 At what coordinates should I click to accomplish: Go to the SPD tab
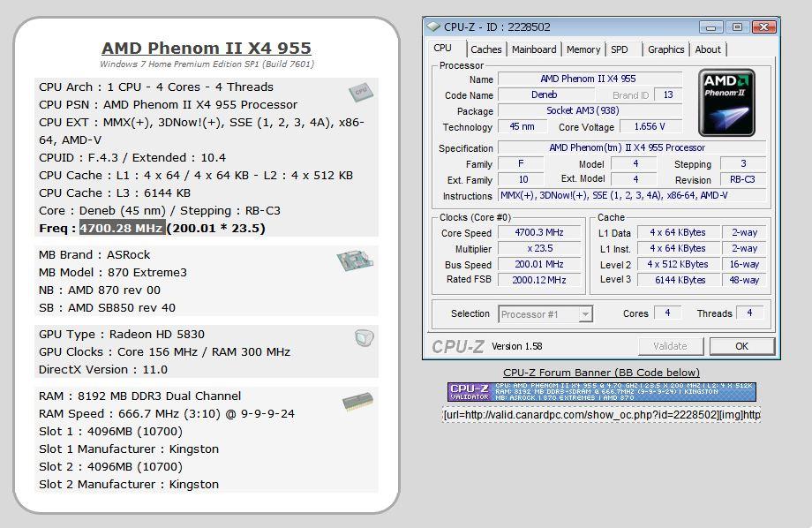tap(620, 49)
